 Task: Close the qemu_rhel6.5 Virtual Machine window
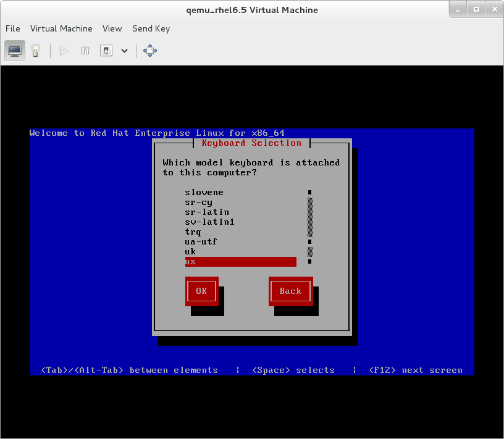pyautogui.click(x=494, y=10)
